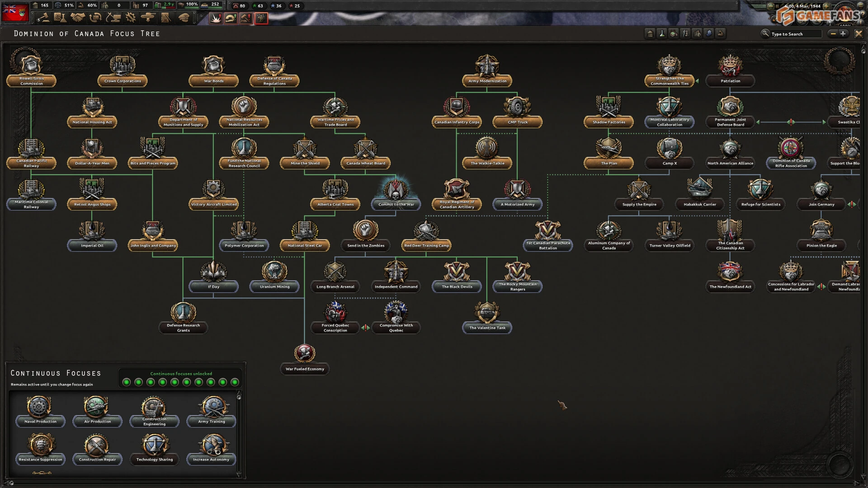Open the Diplomacy handshake icon
The height and width of the screenshot is (488, 868).
click(78, 18)
